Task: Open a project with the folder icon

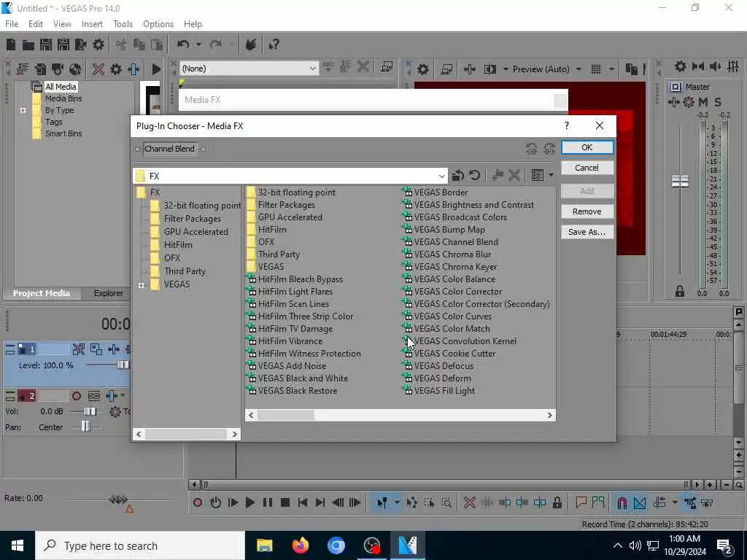Action: click(x=28, y=44)
